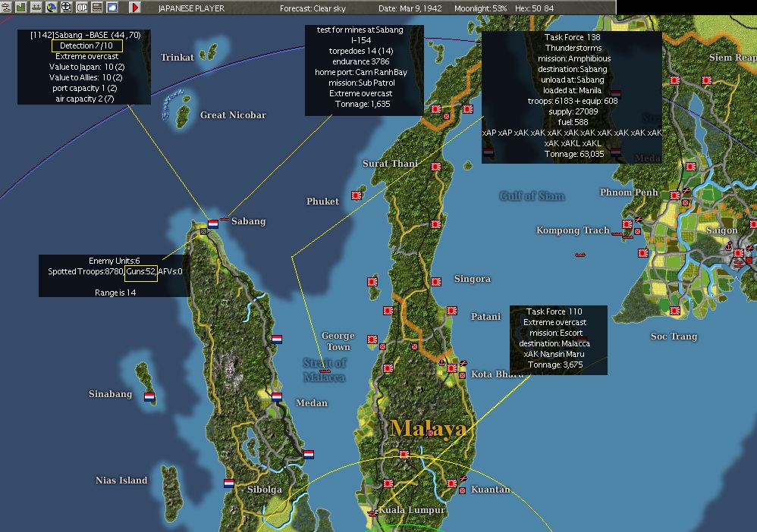The image size is (757, 532).
Task: Select the Dutch flag base at Sabang
Action: (x=213, y=224)
